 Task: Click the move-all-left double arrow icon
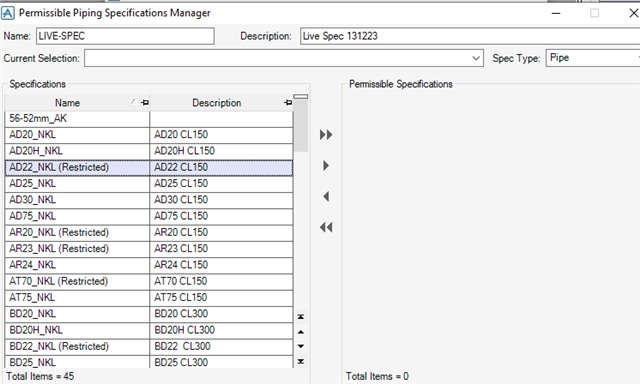tap(326, 227)
